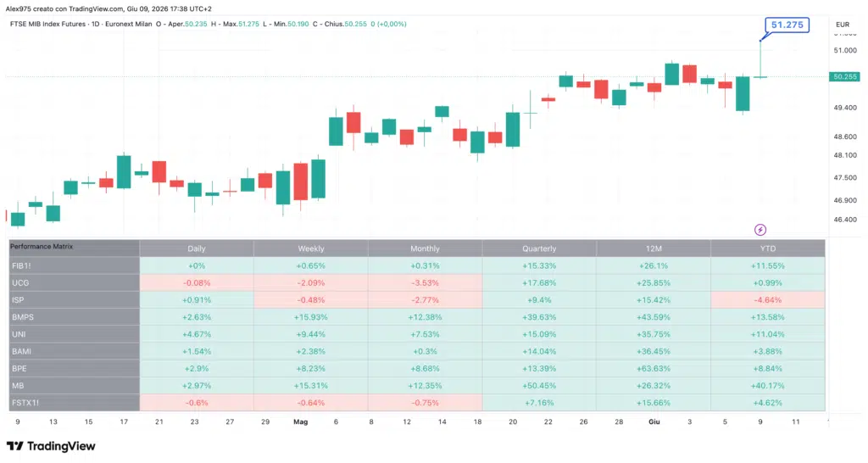Click the 50.255 current price tag
Viewport: 868px width, 463px height.
pyautogui.click(x=844, y=77)
